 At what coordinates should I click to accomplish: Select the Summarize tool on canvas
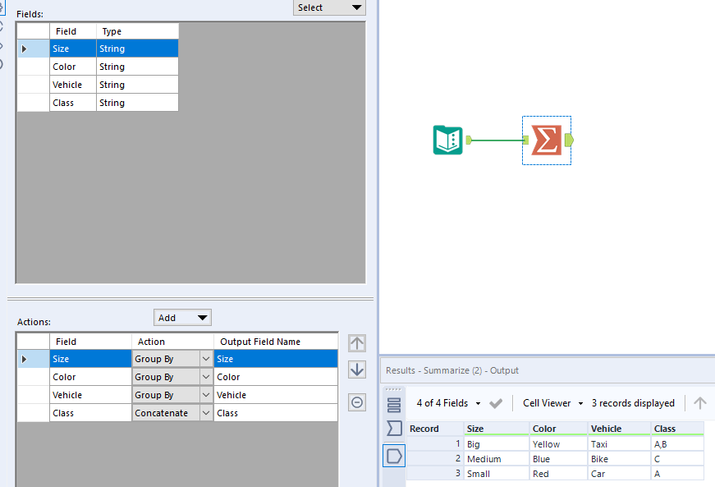point(546,140)
